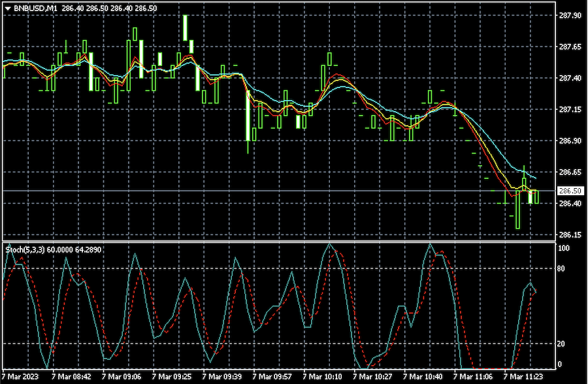Select the 287.65 price scale label
This screenshot has width=588, height=384.
(x=570, y=47)
